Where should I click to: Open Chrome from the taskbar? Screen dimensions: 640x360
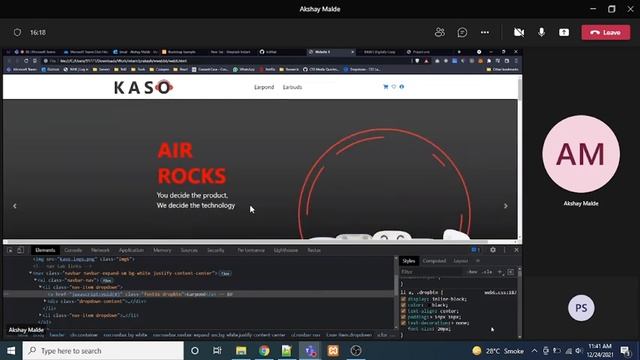coord(264,351)
